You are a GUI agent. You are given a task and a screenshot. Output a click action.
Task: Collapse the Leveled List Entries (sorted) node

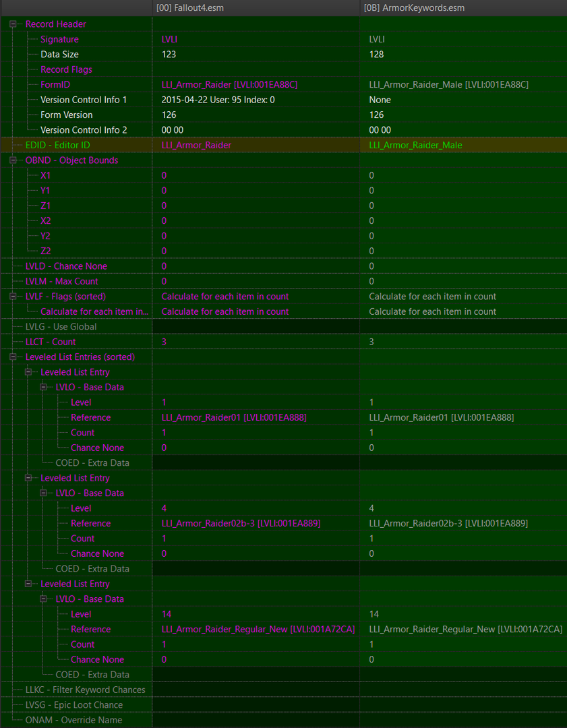[13, 357]
